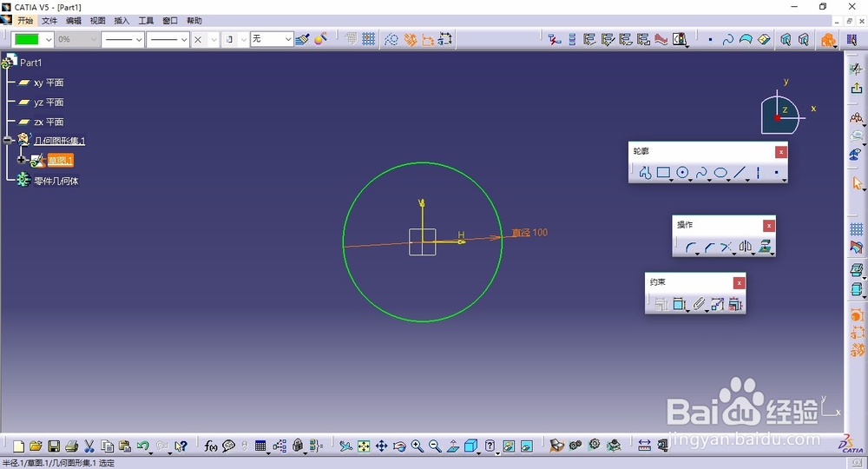868x469 pixels.
Task: Select the Pan view tool
Action: point(381,446)
